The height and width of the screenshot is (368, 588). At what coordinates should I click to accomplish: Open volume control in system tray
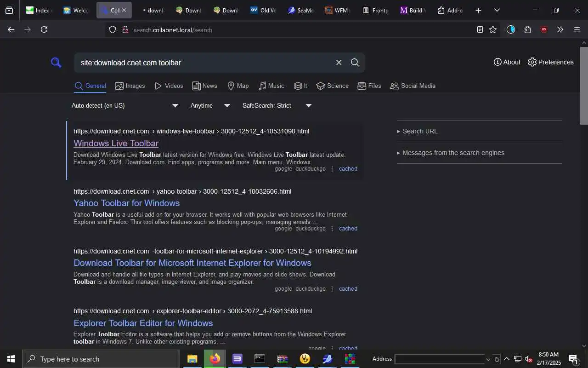(x=529, y=359)
